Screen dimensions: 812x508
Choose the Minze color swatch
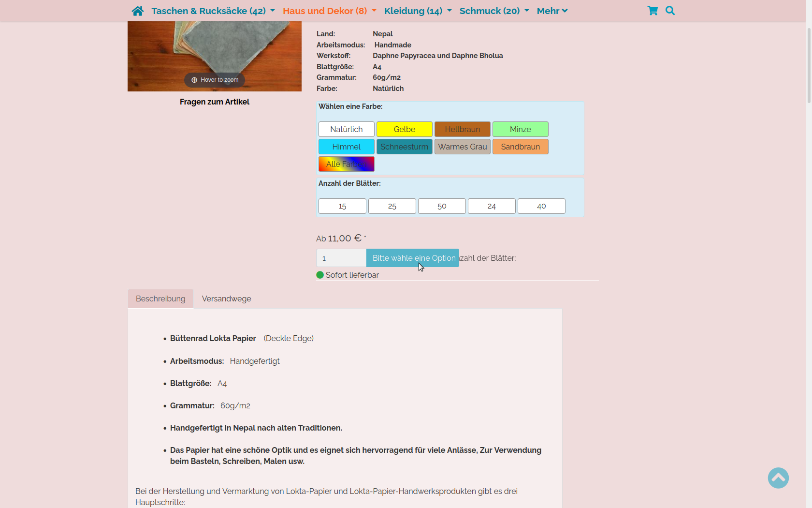(521, 129)
